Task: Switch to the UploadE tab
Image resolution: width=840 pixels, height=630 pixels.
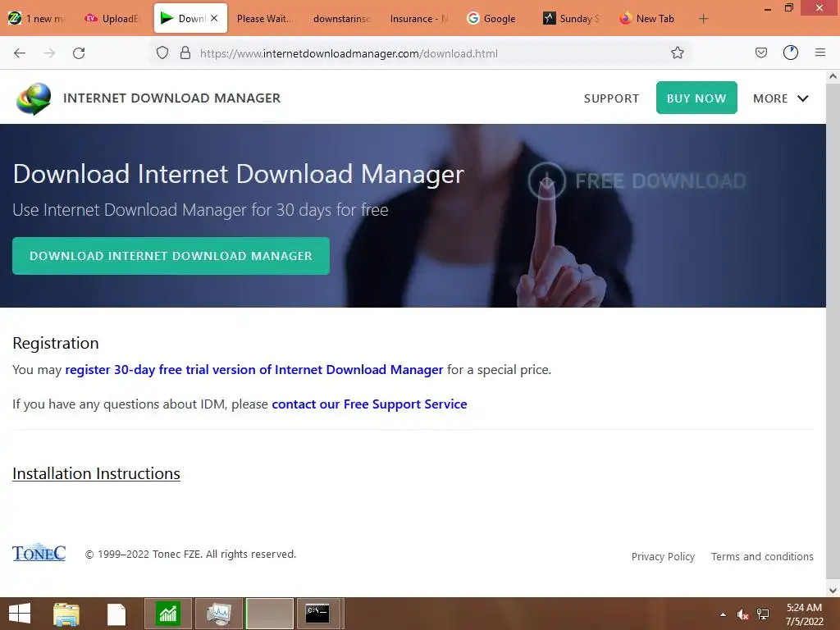Action: click(x=113, y=19)
